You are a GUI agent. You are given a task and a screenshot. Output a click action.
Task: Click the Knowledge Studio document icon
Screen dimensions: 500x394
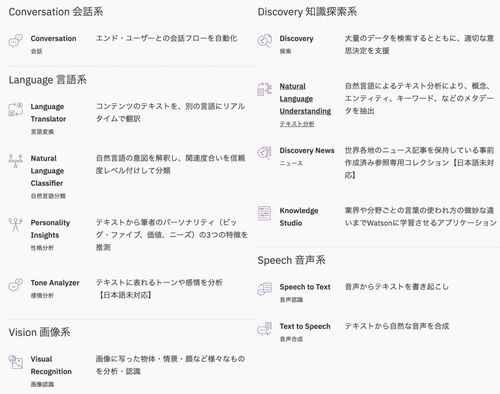click(264, 213)
